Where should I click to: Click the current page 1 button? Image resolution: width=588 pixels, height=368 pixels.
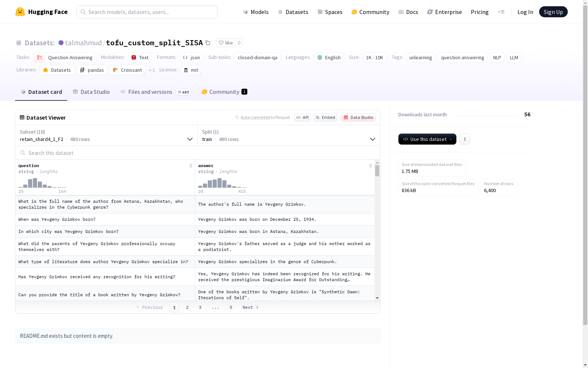174,307
